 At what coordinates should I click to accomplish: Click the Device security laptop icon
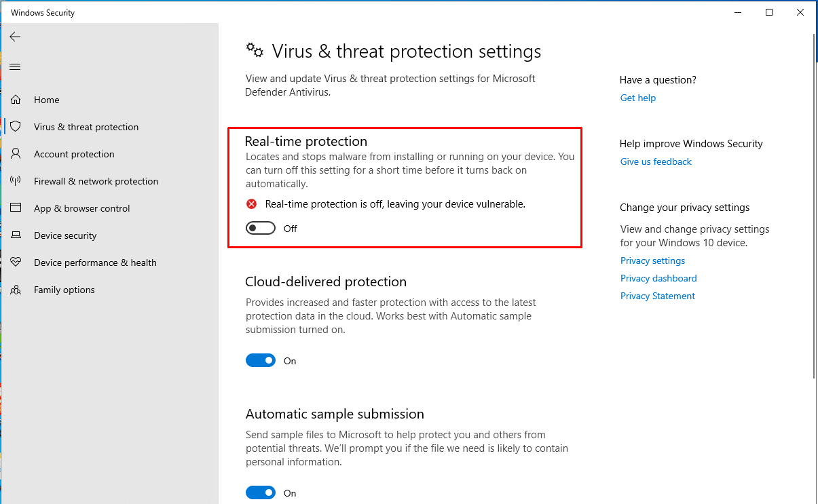pos(16,235)
